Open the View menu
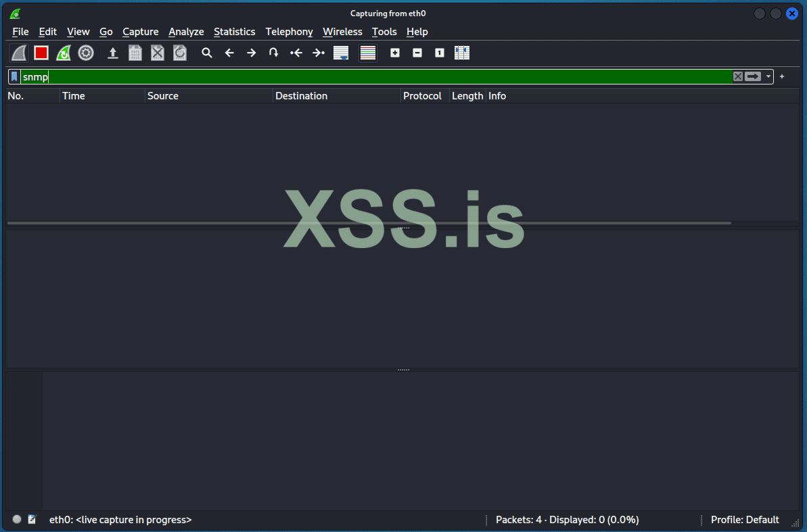807x532 pixels. point(78,32)
